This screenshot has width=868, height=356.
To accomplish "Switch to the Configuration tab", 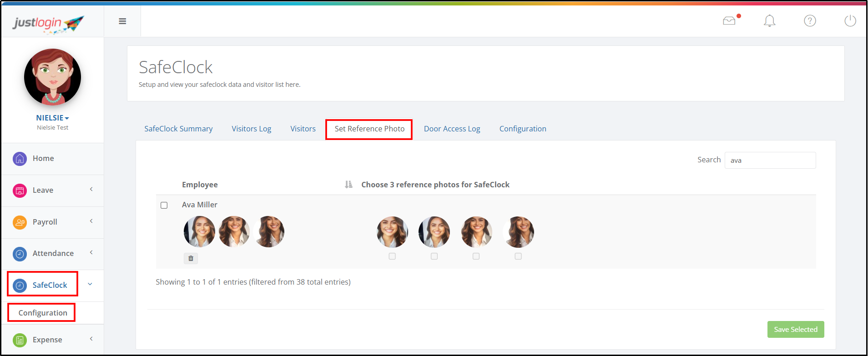I will click(523, 129).
